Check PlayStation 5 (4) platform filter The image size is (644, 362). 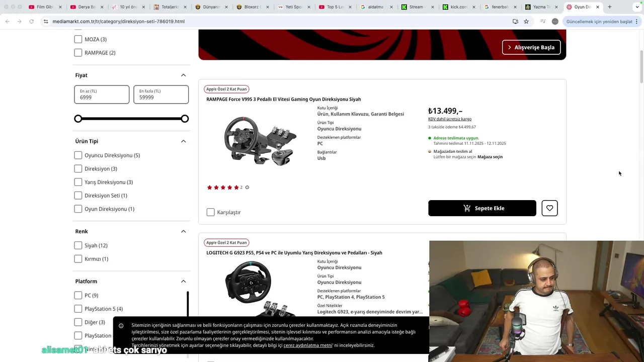coord(78,309)
